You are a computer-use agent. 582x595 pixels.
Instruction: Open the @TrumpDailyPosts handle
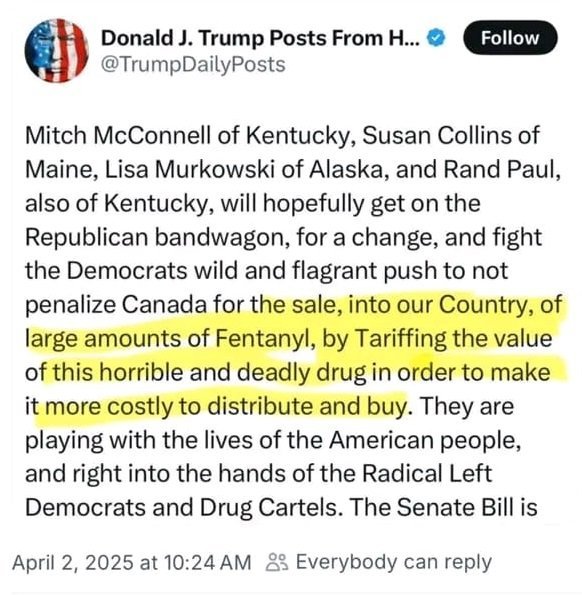193,65
